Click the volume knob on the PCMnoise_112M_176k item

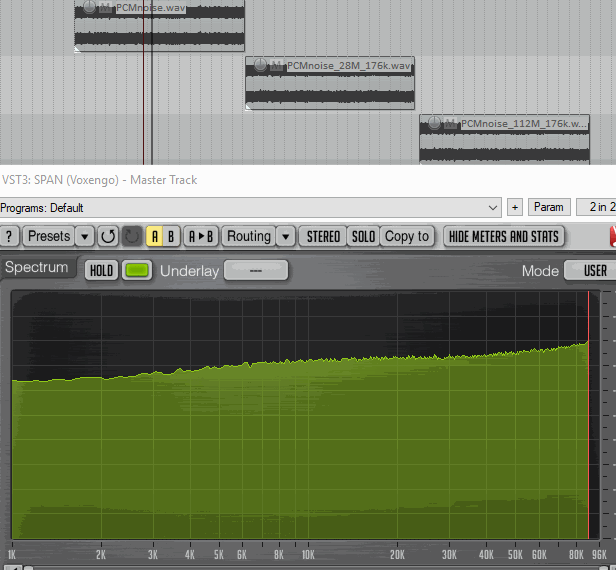435,123
